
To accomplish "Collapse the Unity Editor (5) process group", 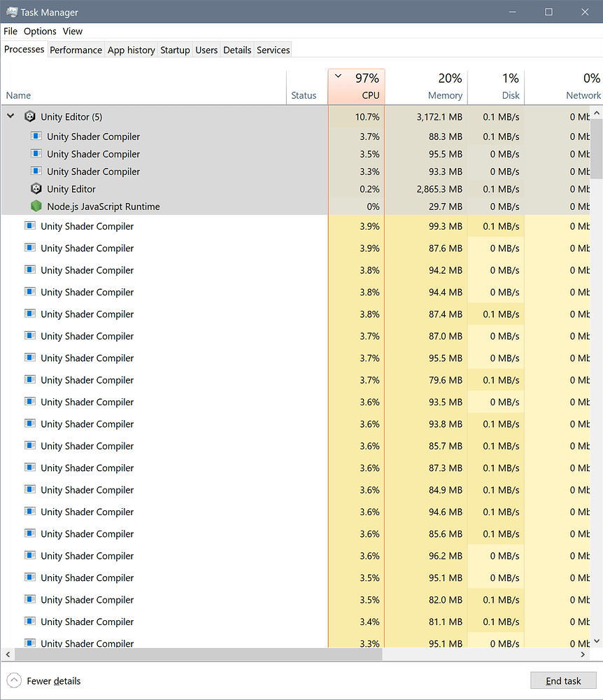I will (10, 117).
